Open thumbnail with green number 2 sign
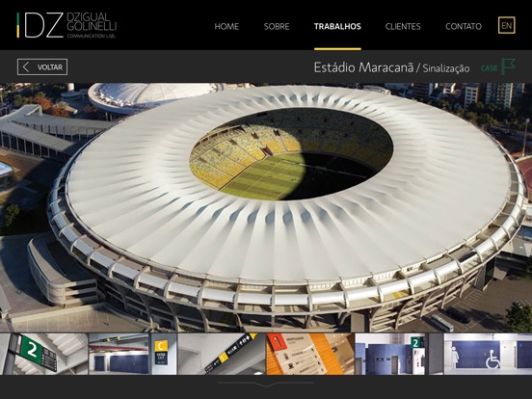This screenshot has width=532, height=399. pyautogui.click(x=43, y=354)
